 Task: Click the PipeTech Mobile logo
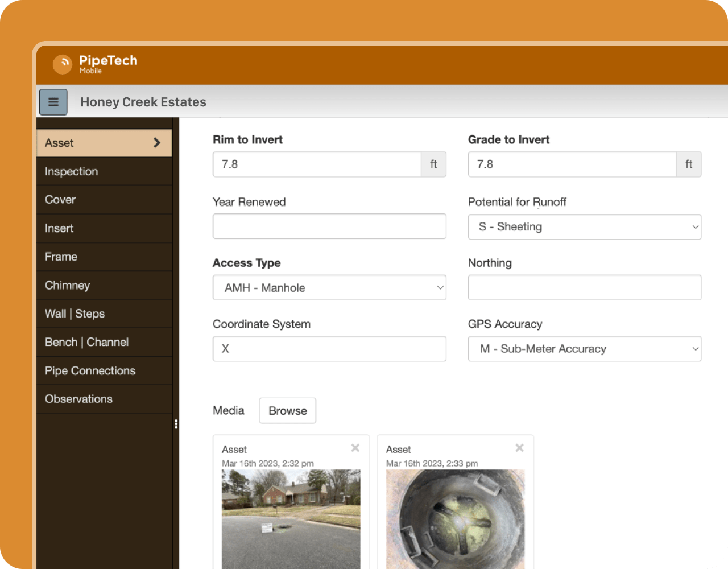[x=95, y=64]
